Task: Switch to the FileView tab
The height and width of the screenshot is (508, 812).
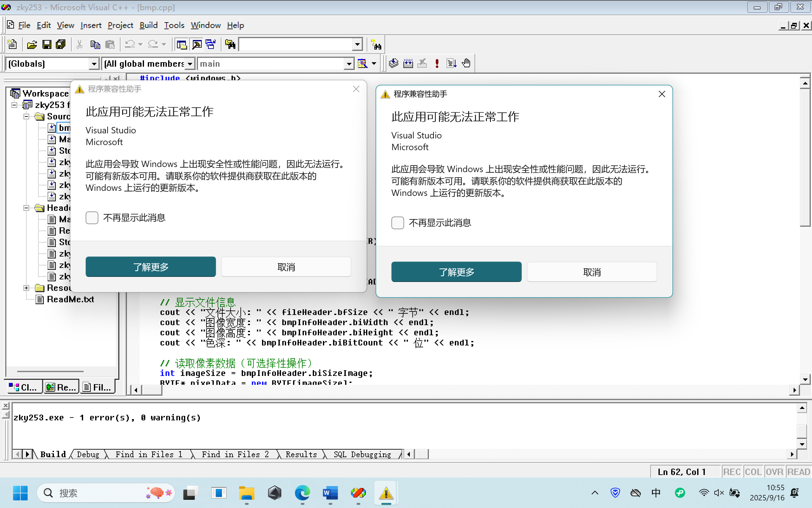Action: tap(97, 387)
